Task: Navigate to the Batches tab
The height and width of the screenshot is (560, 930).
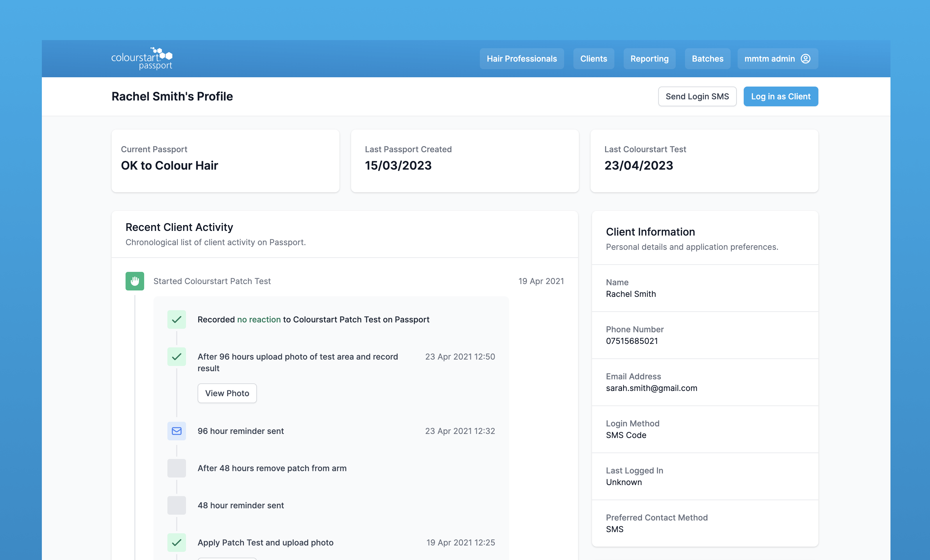Action: point(707,58)
